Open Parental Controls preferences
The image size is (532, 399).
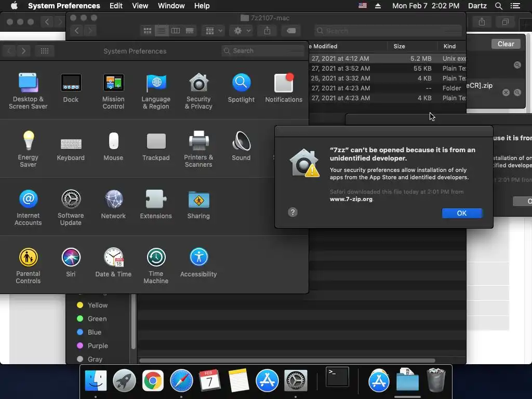28,265
